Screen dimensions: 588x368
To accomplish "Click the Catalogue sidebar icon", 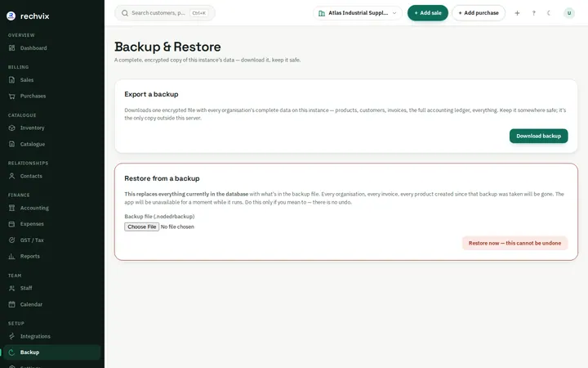I will click(x=12, y=144).
